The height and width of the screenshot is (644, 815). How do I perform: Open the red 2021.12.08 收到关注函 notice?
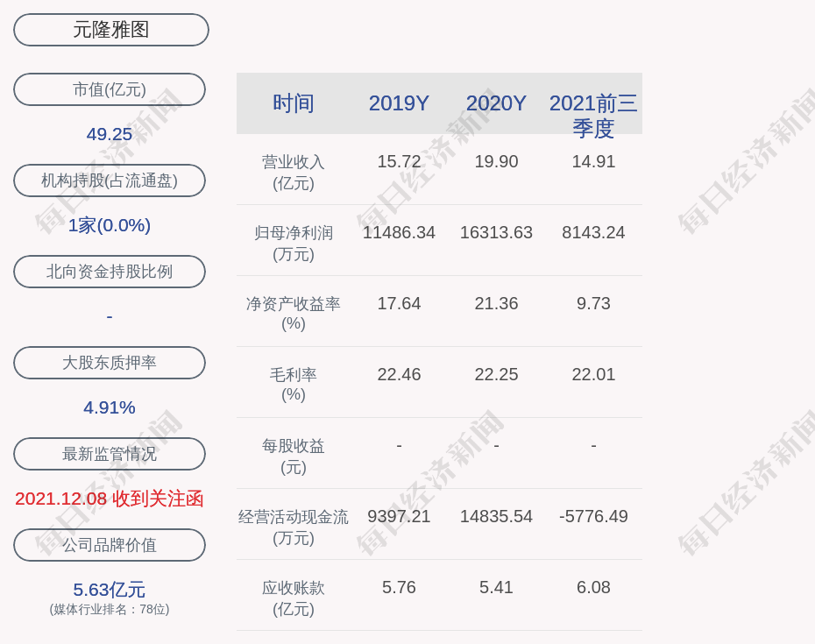(110, 499)
